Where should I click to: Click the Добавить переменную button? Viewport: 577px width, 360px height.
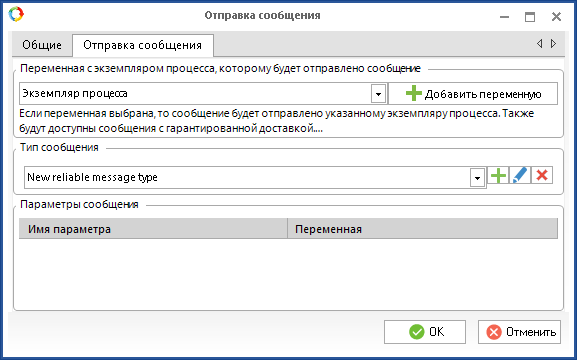click(x=473, y=94)
